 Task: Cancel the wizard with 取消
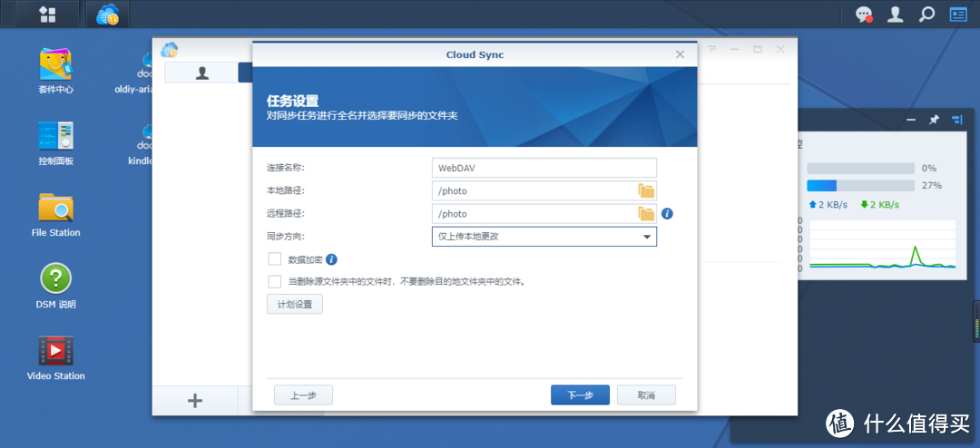pos(646,395)
